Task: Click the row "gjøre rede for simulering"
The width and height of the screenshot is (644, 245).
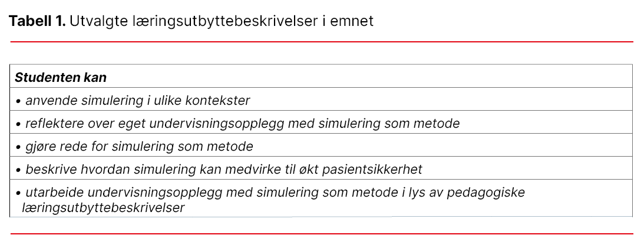Action: 138,147
